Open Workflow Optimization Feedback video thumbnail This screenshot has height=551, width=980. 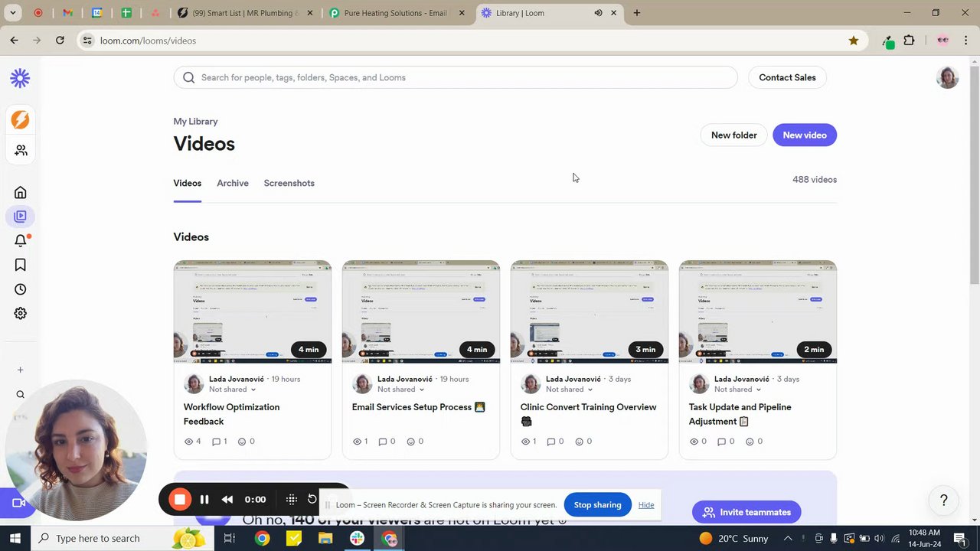253,311
